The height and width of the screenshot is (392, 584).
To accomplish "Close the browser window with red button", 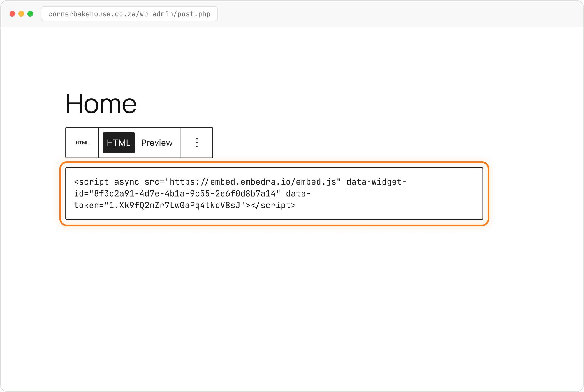I will click(x=12, y=14).
